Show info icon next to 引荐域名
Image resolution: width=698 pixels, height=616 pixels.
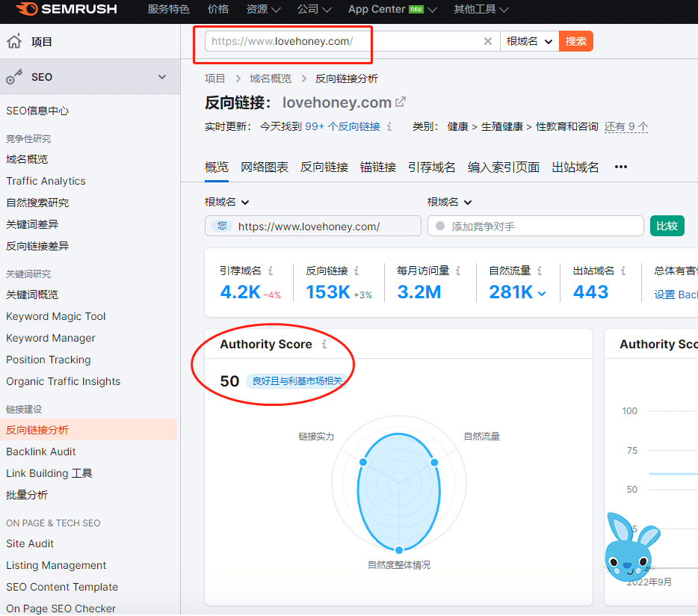(x=271, y=271)
